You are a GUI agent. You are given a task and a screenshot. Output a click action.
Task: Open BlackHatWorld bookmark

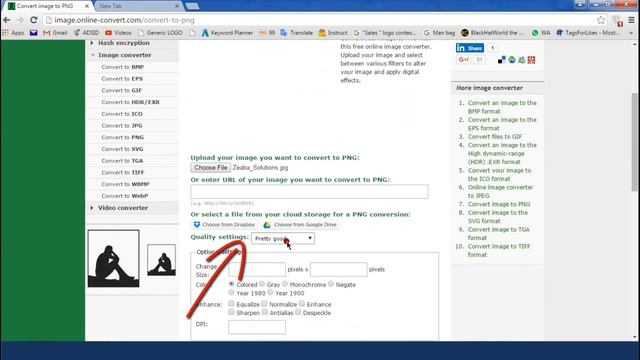(492, 33)
